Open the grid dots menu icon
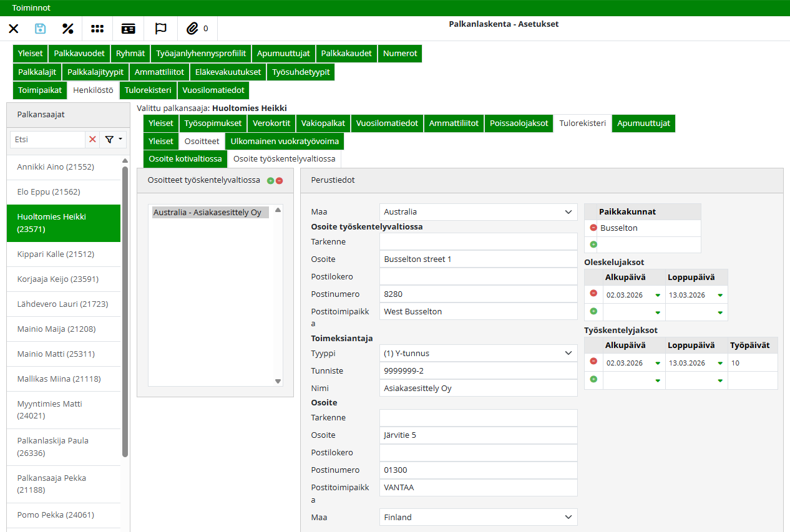This screenshot has height=532, width=790. click(97, 29)
